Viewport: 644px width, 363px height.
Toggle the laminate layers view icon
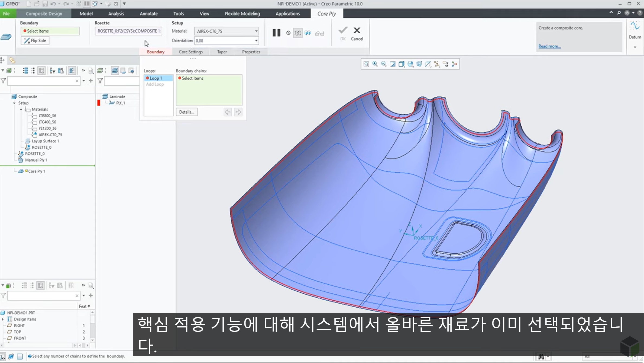[x=115, y=71]
